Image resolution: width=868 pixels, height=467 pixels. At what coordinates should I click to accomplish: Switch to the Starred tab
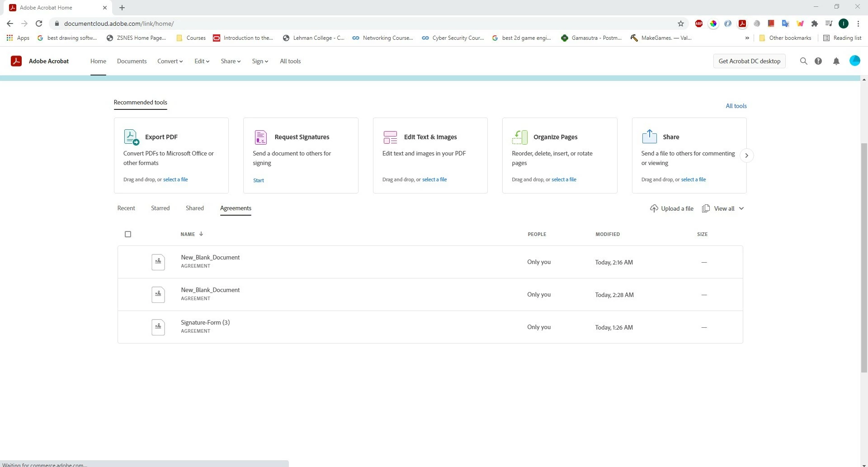(160, 208)
